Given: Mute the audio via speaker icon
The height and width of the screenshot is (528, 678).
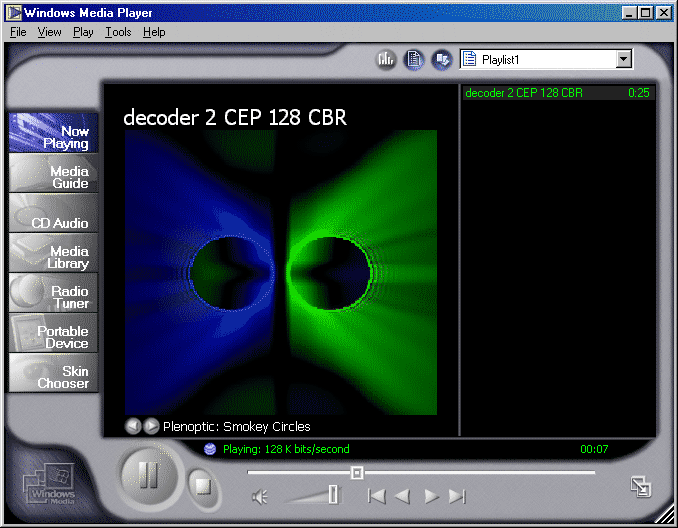Looking at the screenshot, I should (259, 496).
